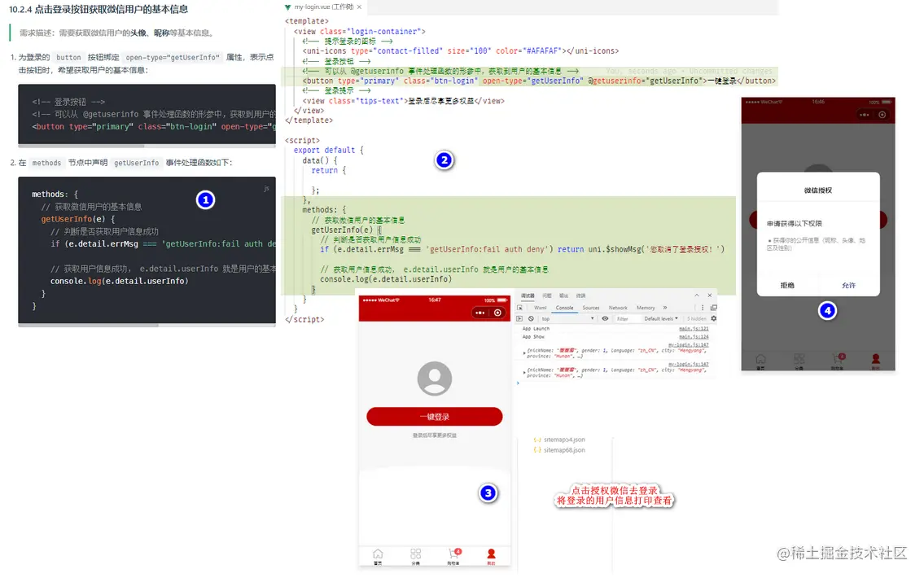
Task: Click the 10.2.4 section heading
Action: (x=99, y=10)
